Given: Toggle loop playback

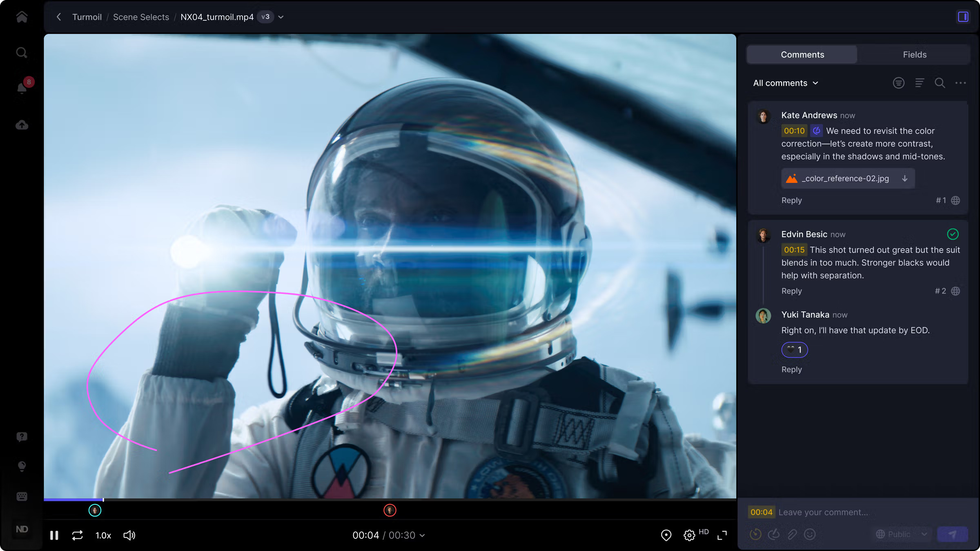Looking at the screenshot, I should point(77,535).
